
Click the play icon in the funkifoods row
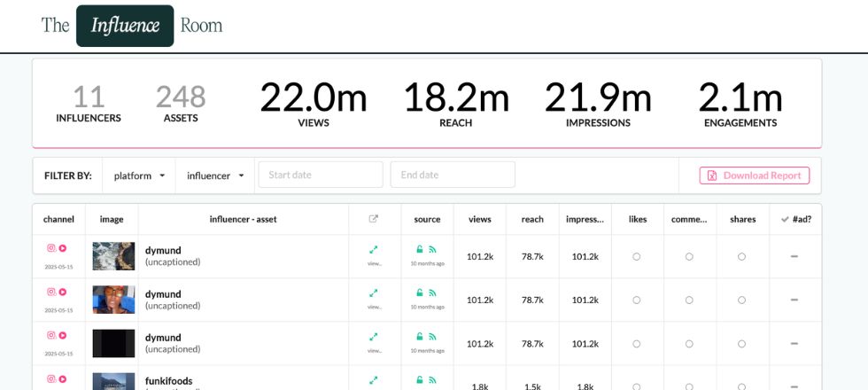[x=63, y=379]
